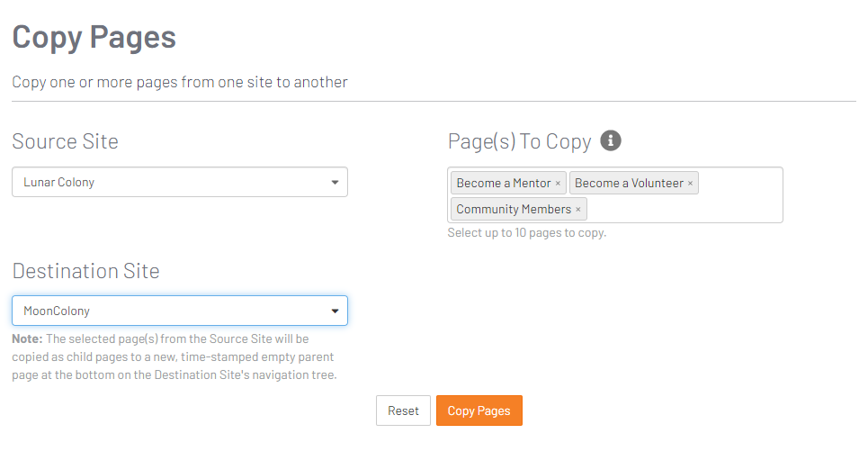Remove the Become a Volunteer tag
The height and width of the screenshot is (451, 868).
690,184
